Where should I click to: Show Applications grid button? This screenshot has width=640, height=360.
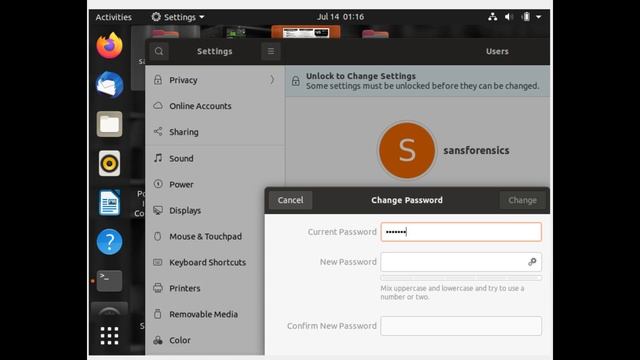109,336
